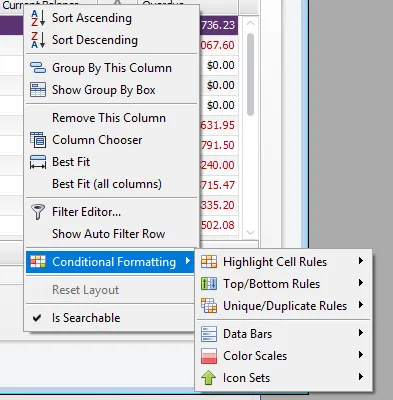
Task: Click the Color Scales icon
Action: click(209, 356)
